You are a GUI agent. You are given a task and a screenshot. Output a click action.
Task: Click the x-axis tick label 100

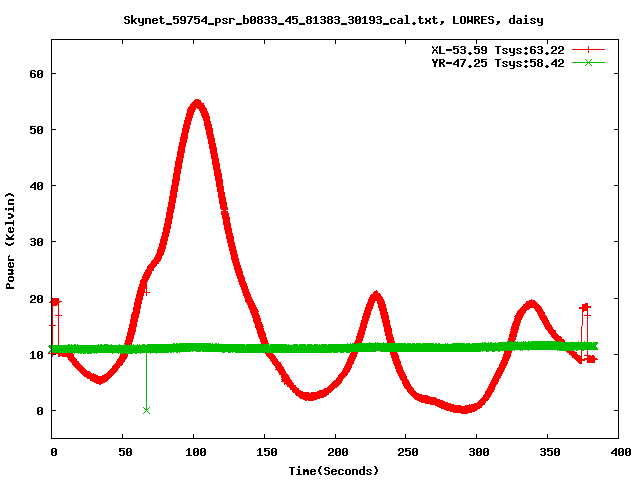click(x=196, y=452)
